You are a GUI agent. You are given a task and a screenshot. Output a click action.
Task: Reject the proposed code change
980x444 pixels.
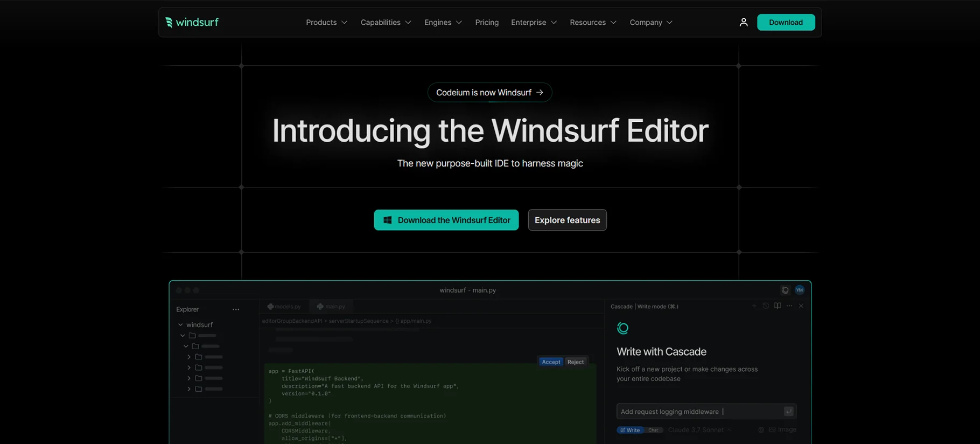pos(576,362)
